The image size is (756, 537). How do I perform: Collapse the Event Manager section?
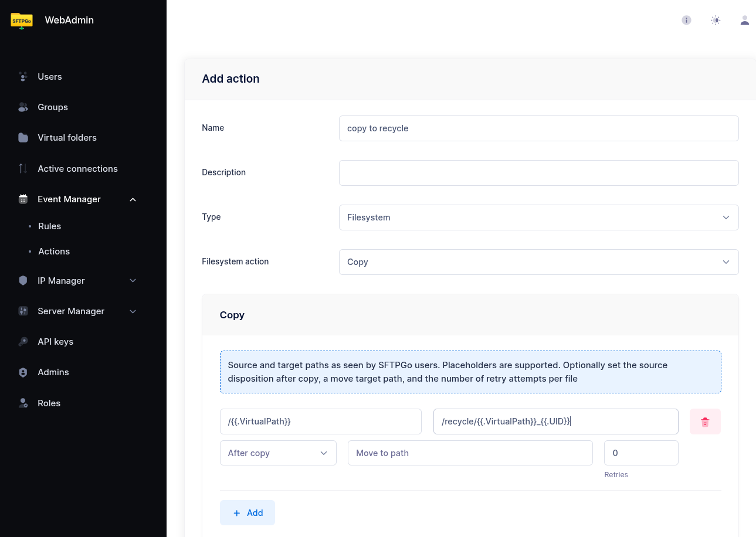click(133, 199)
